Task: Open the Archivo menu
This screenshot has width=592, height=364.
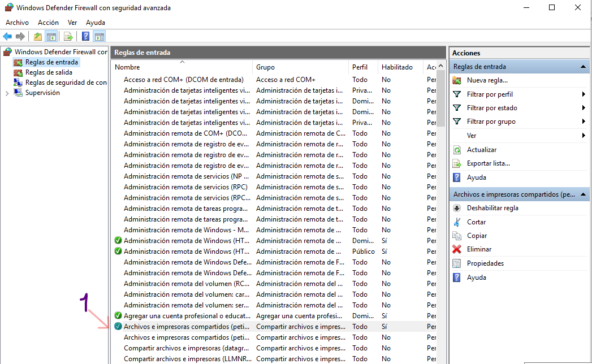Action: coord(17,23)
